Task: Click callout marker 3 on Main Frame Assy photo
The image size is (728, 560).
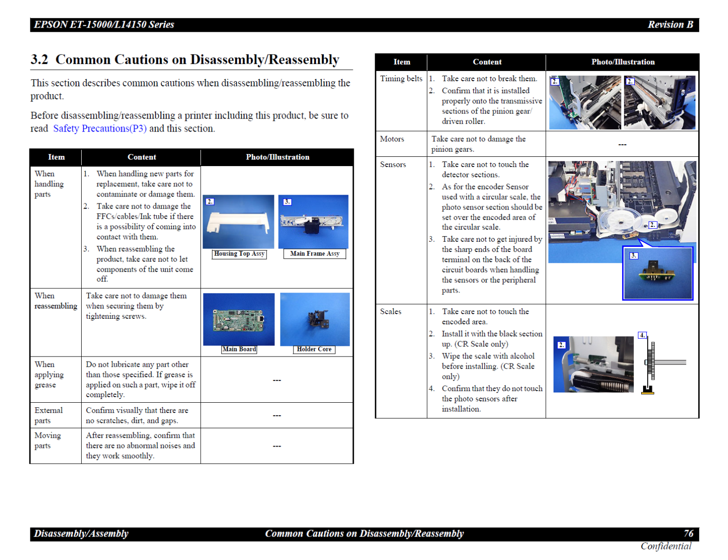Action: [x=287, y=202]
